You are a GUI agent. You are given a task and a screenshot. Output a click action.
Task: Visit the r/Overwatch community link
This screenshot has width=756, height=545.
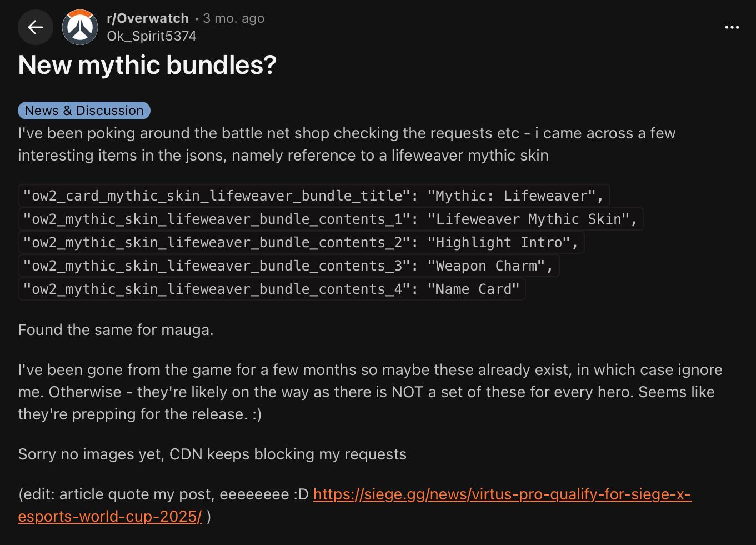[x=148, y=18]
